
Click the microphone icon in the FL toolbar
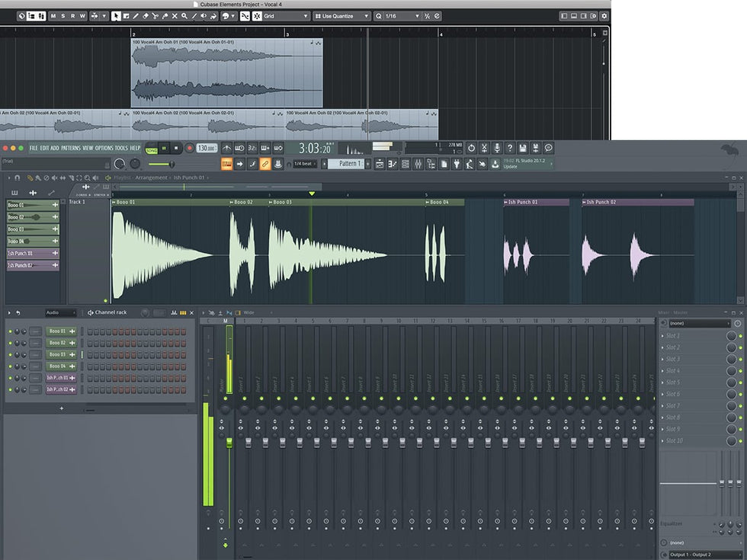tap(497, 148)
